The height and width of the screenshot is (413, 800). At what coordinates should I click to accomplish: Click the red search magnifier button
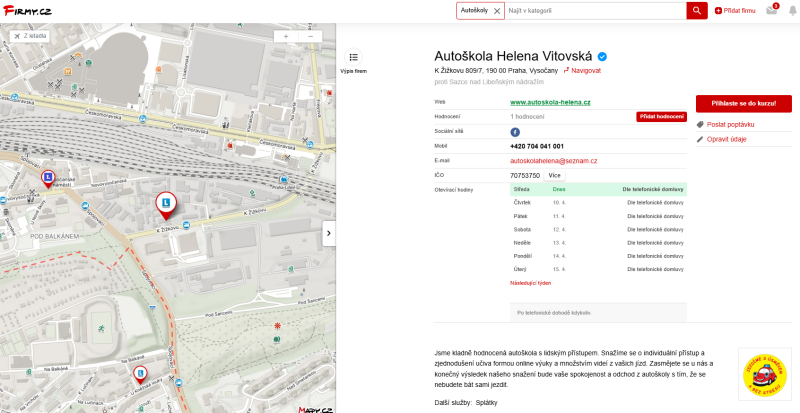coord(697,11)
